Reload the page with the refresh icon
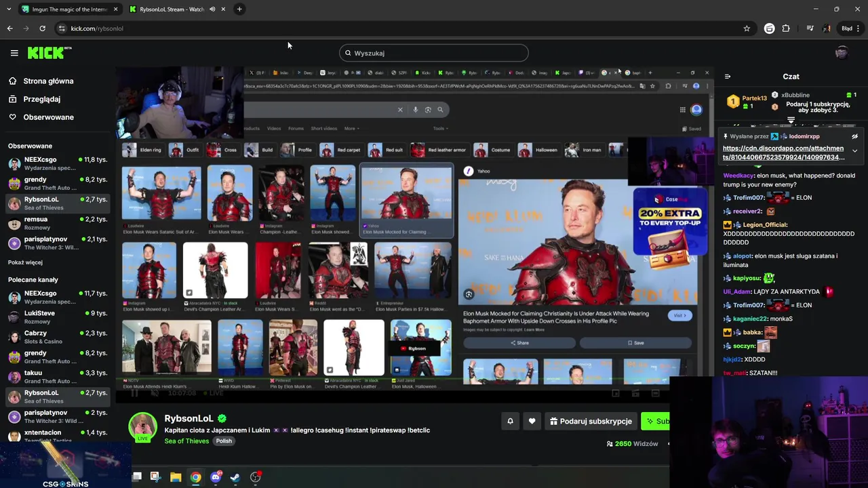This screenshot has width=868, height=488. pos(42,28)
